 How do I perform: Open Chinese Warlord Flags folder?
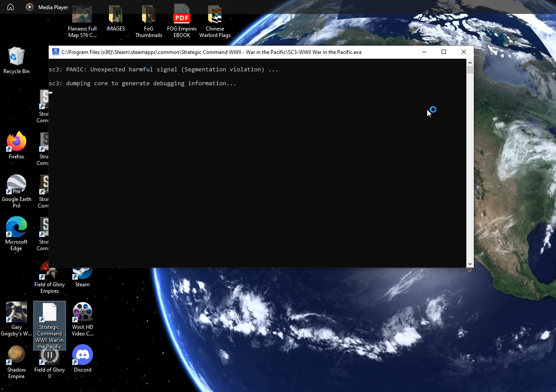coord(215,22)
